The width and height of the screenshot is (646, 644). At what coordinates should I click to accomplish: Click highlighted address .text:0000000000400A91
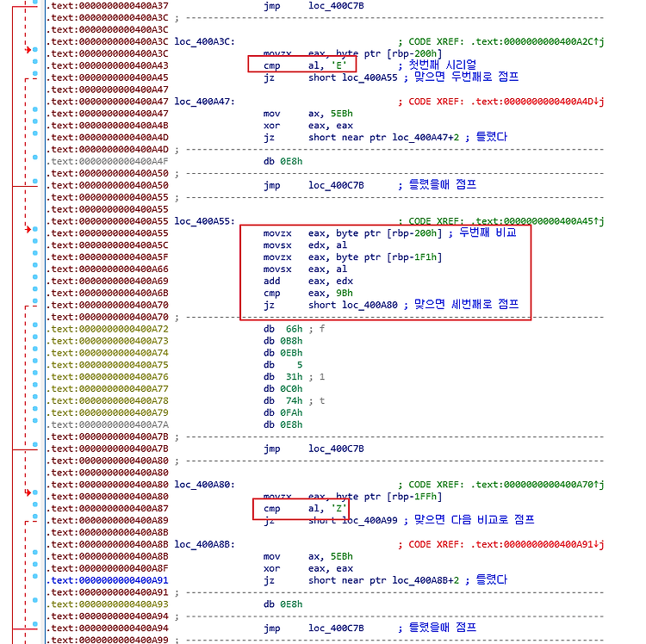pos(107,579)
